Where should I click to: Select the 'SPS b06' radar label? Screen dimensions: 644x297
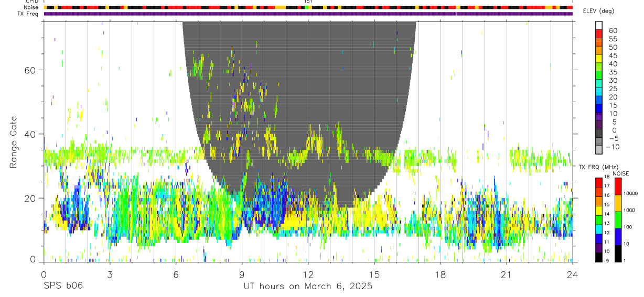pos(63,286)
